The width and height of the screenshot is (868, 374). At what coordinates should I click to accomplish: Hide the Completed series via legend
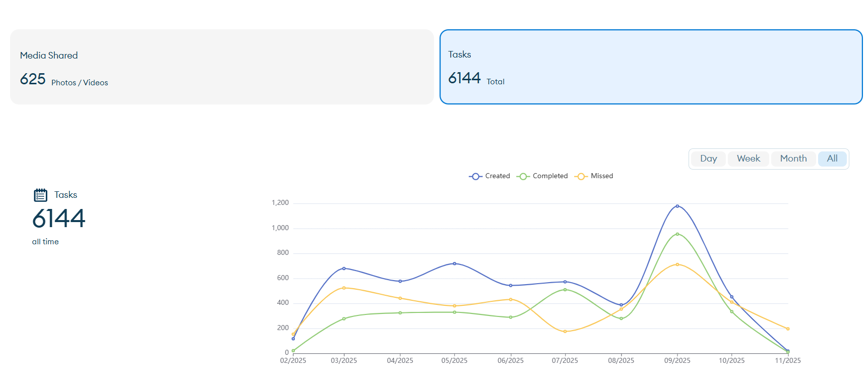coord(542,176)
